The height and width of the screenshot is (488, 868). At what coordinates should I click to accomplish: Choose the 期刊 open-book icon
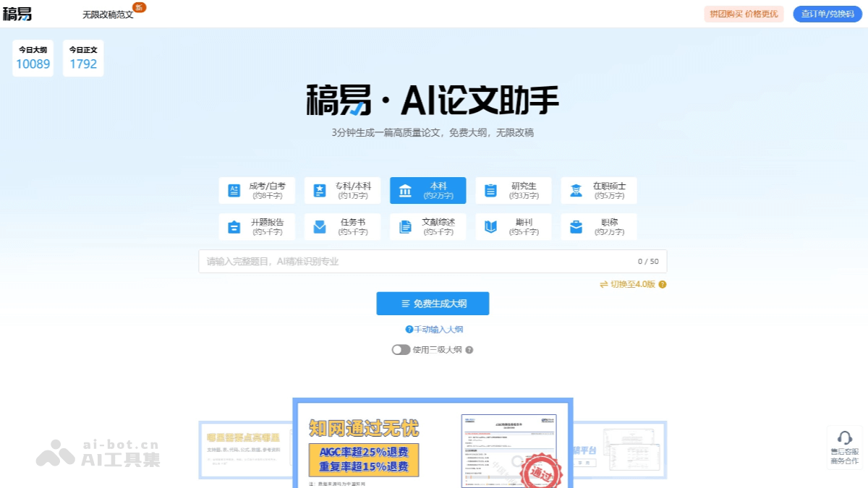coord(490,226)
